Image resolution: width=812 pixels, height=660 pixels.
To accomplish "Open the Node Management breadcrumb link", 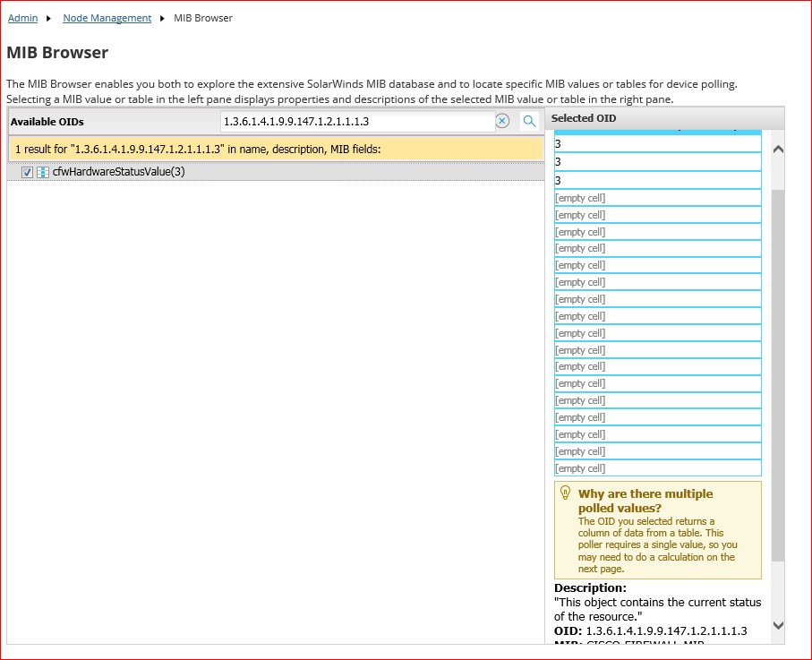I will 107,18.
